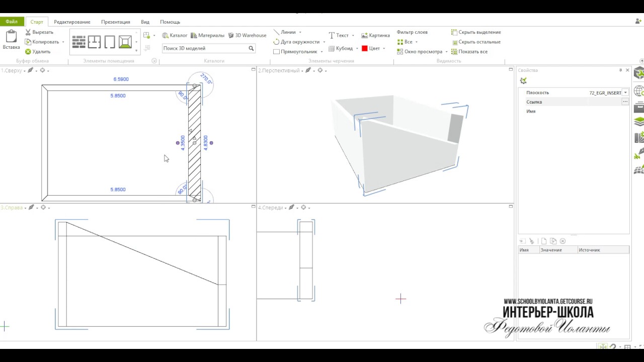Switch to the Презентация tab

[x=115, y=22]
